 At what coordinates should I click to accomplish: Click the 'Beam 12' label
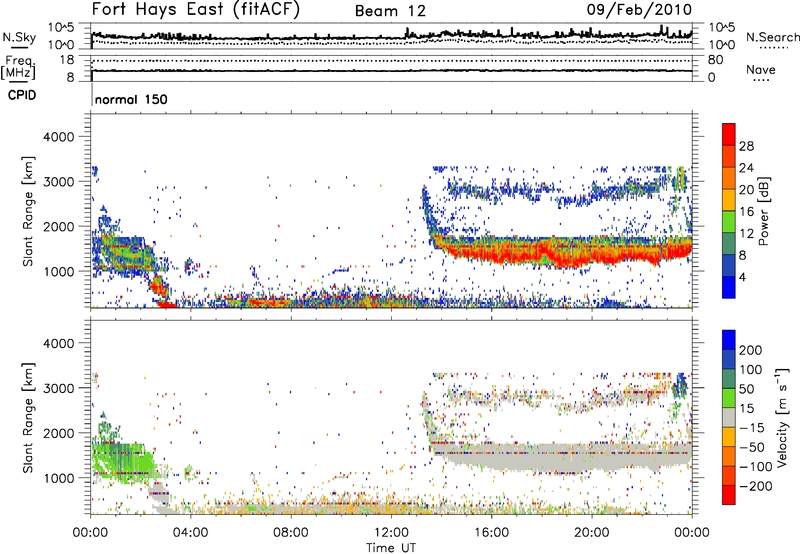390,11
